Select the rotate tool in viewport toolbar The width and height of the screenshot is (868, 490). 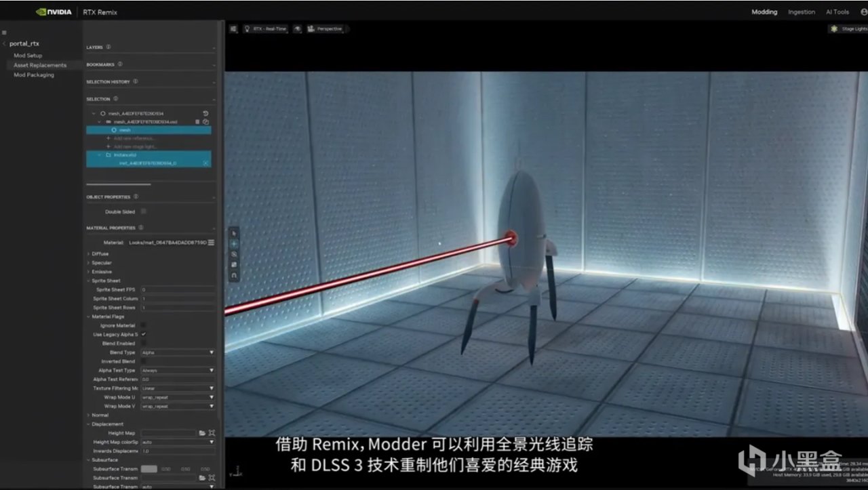[x=234, y=254]
